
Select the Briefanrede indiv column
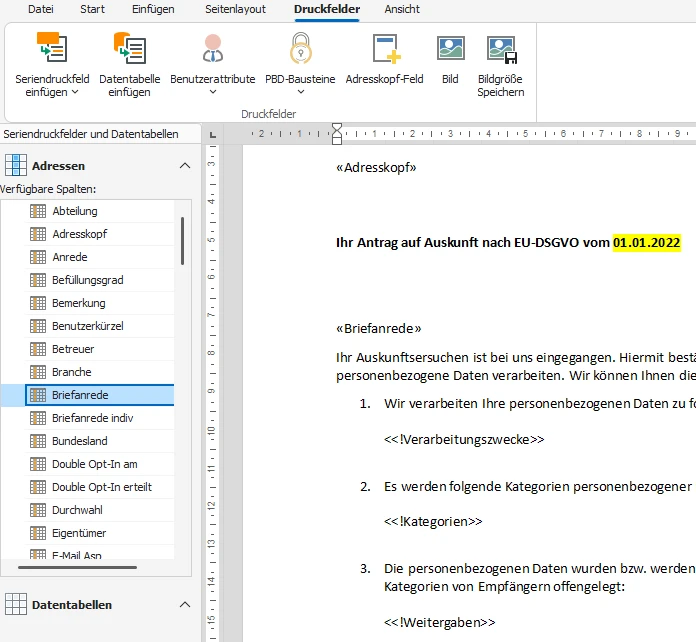pos(99,418)
